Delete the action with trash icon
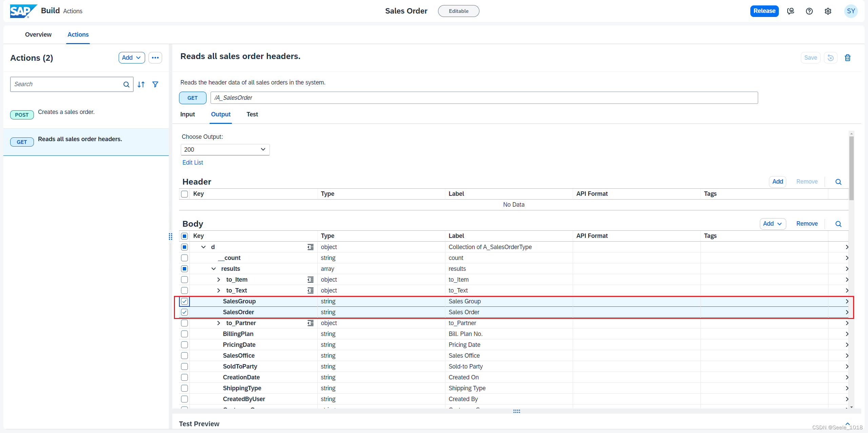 coord(848,58)
